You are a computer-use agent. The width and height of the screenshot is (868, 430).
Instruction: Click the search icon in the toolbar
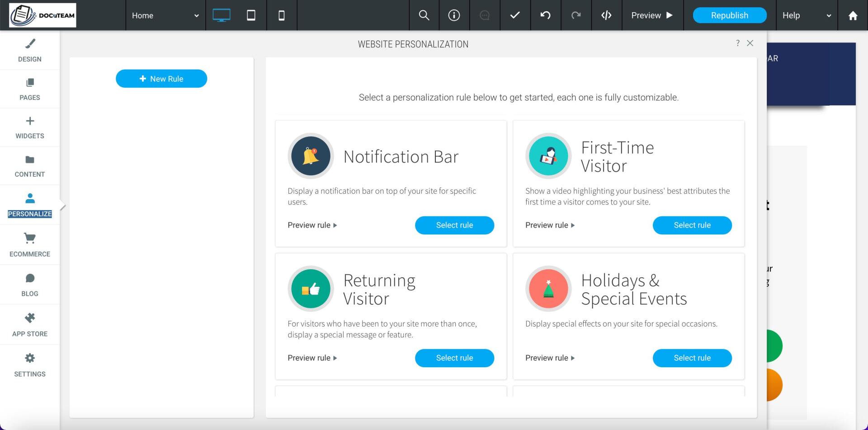click(x=424, y=15)
